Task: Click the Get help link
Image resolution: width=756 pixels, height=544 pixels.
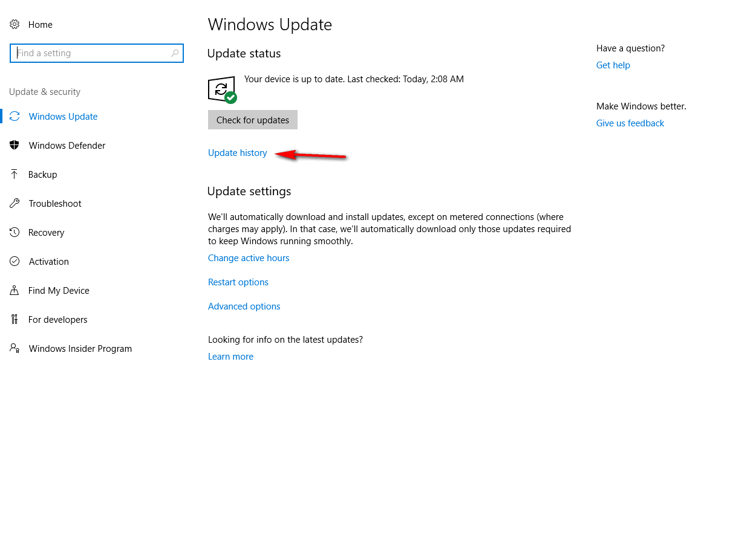Action: click(x=613, y=65)
